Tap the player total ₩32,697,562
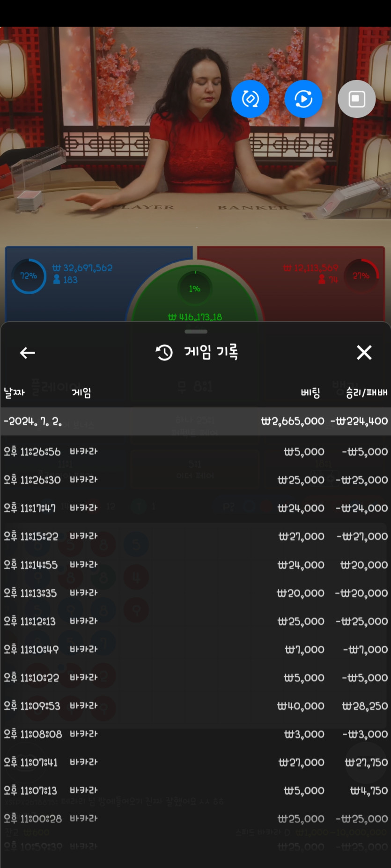Screen dimensions: 391x868 [82, 268]
